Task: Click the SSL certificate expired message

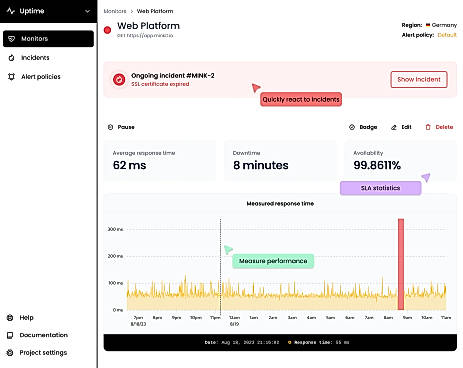Action: point(160,84)
